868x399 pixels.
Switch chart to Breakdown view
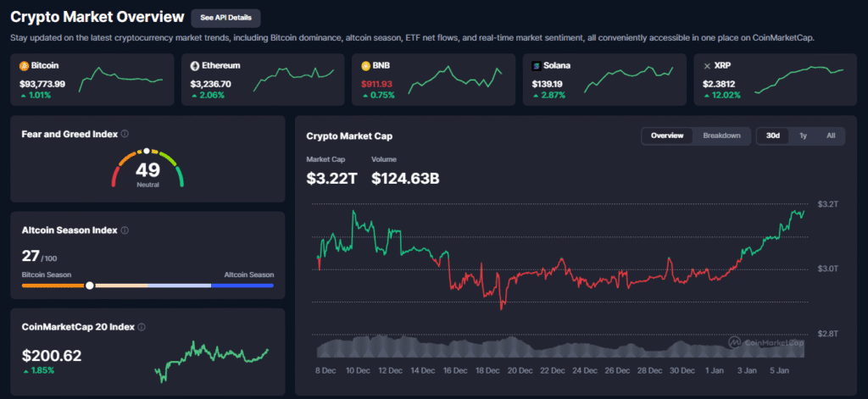(721, 136)
